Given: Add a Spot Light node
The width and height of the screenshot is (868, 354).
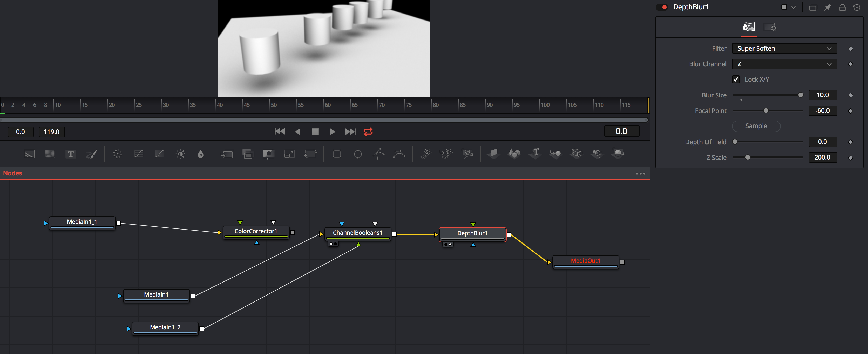Looking at the screenshot, I should [597, 154].
